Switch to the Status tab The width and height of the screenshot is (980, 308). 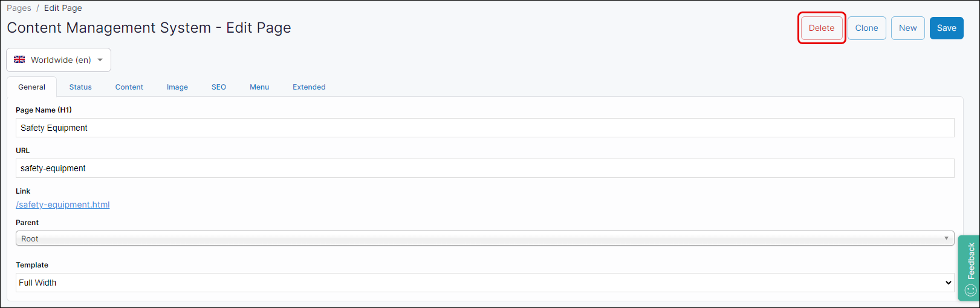pyautogui.click(x=80, y=87)
